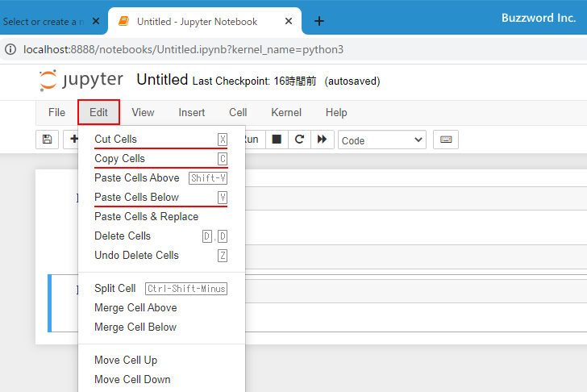Click the interrupt kernel stop icon
The image size is (587, 392).
coord(277,140)
